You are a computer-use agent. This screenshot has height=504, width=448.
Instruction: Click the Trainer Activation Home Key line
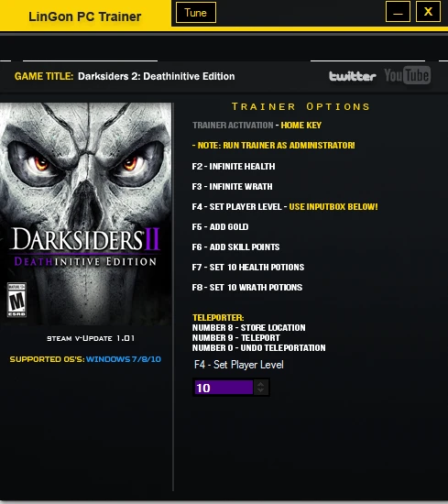pyautogui.click(x=257, y=125)
